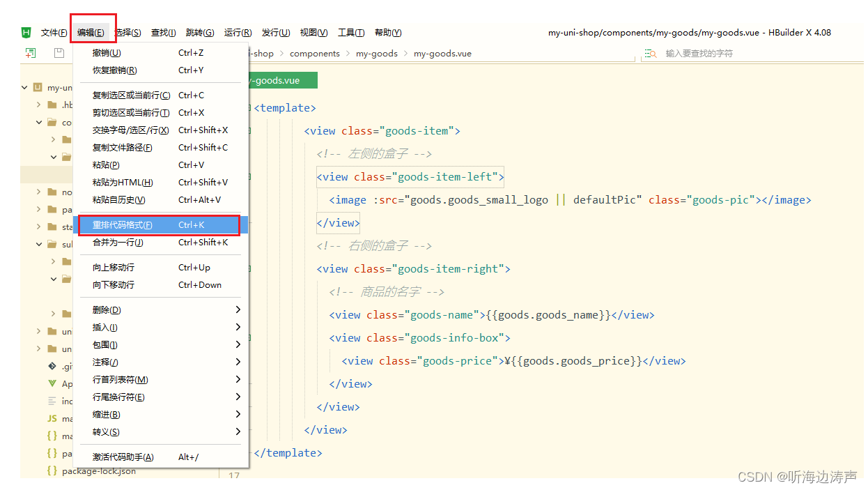Viewport: 868px width, 490px height.
Task: Open the 工具(T) menu
Action: [351, 33]
